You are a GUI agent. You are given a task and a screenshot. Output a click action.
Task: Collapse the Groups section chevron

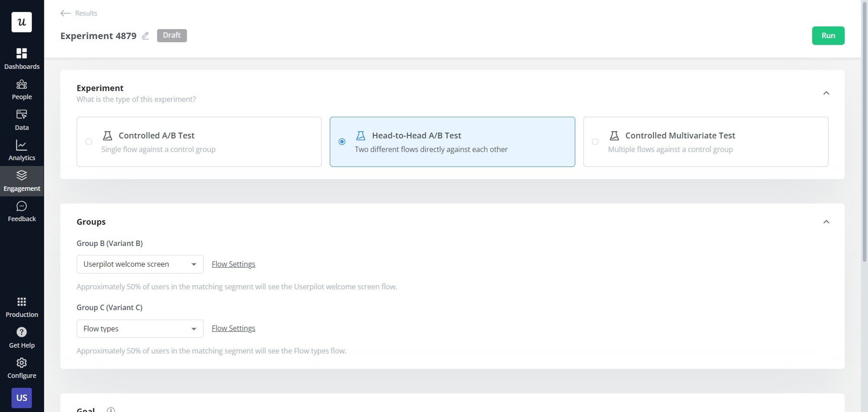tap(826, 221)
